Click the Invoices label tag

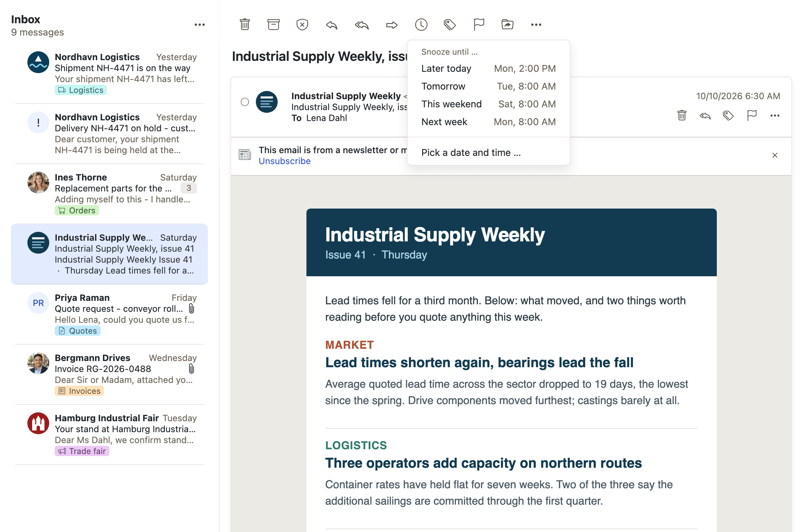79,391
